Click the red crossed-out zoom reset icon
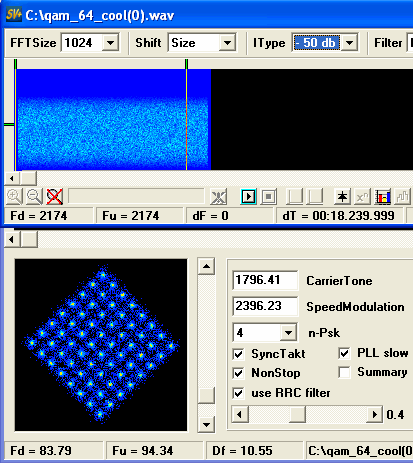This screenshot has width=413, height=463. click(55, 197)
